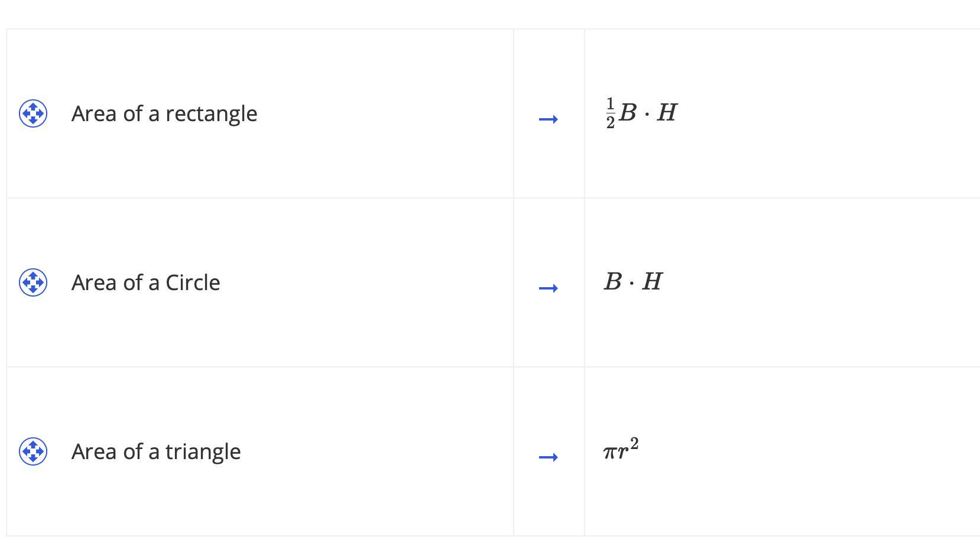Image resolution: width=980 pixels, height=543 pixels.
Task: Click the drag handle beside Area of a Circle
Action: pos(33,282)
